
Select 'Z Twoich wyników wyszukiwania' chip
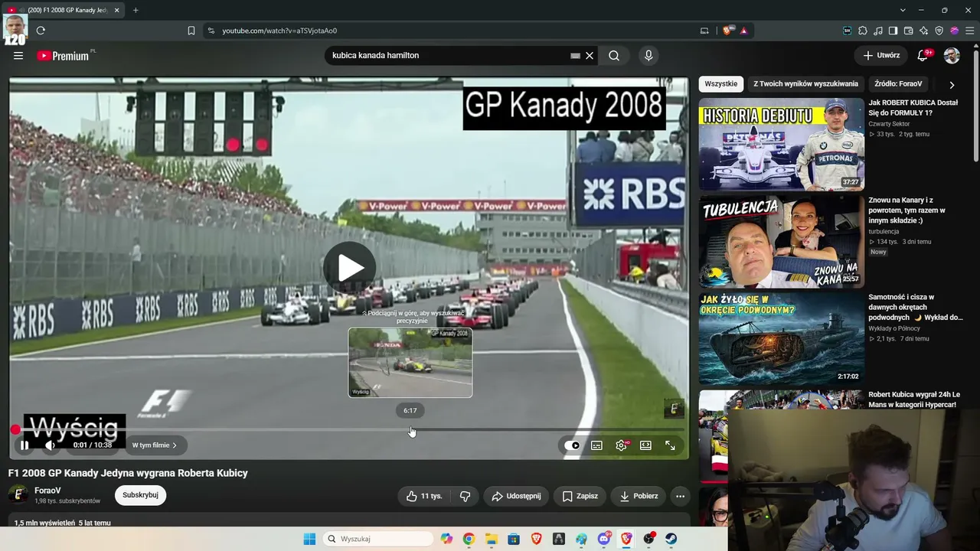coord(805,84)
